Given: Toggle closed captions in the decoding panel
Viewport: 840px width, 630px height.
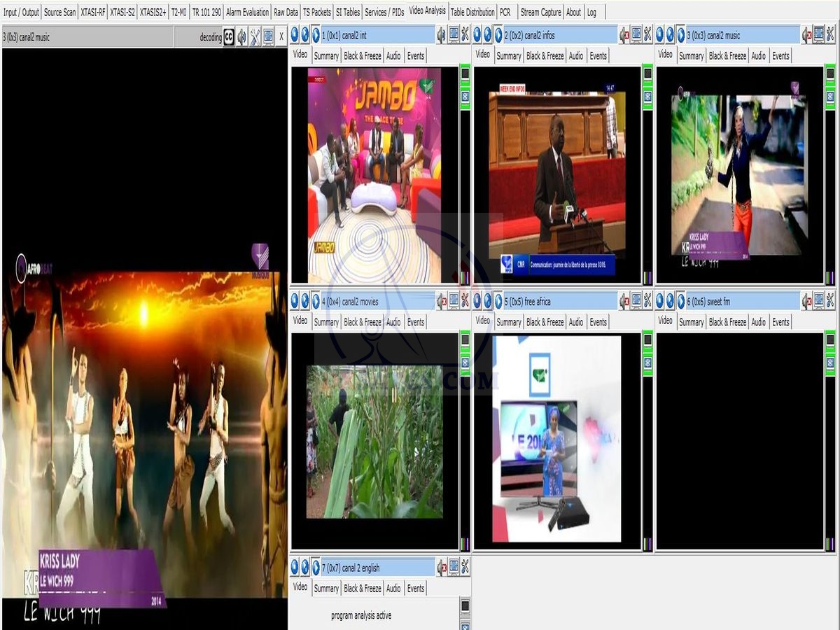Looking at the screenshot, I should pos(229,37).
